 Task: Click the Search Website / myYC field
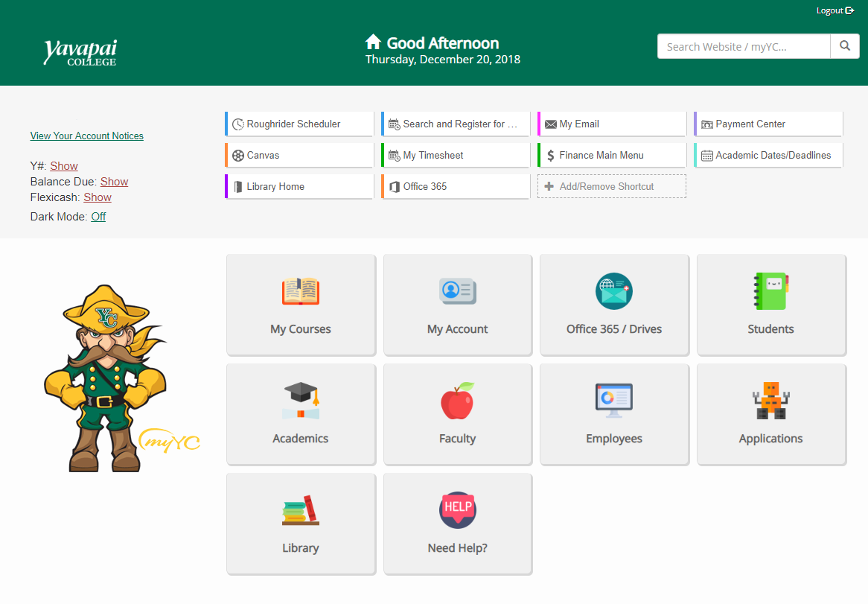click(743, 46)
